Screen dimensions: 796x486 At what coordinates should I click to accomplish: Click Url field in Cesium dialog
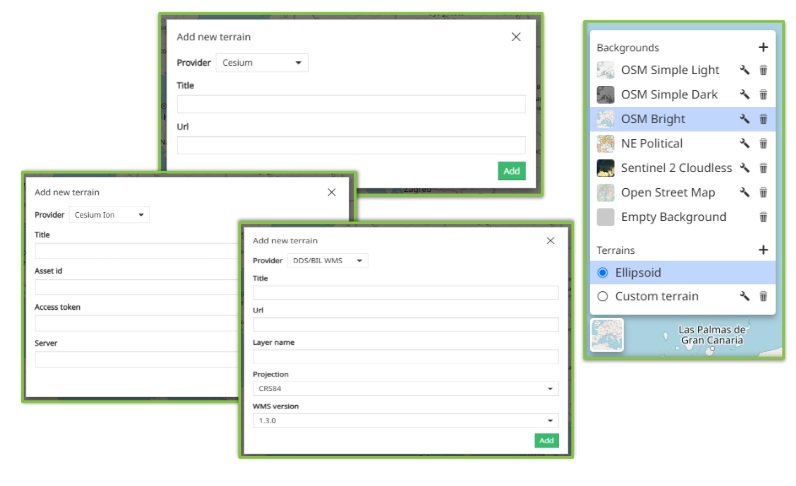(x=351, y=145)
